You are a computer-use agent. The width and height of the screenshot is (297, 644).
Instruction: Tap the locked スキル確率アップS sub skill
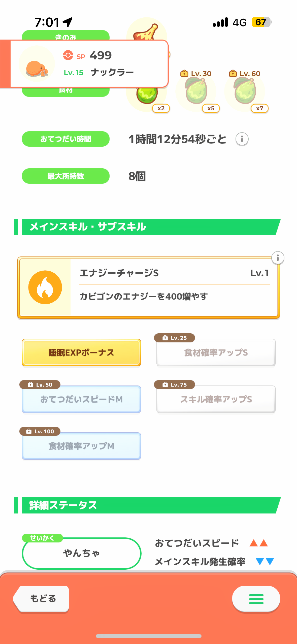216,399
